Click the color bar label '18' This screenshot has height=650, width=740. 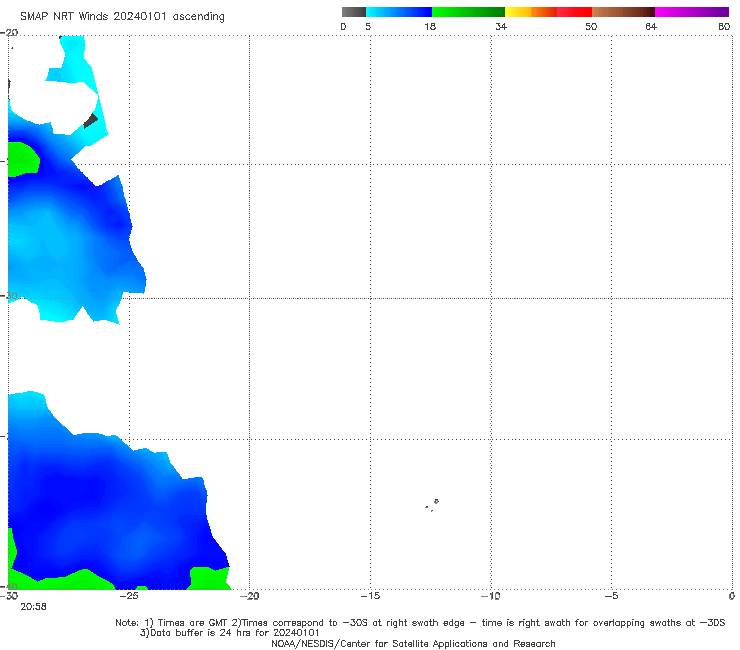tap(430, 26)
